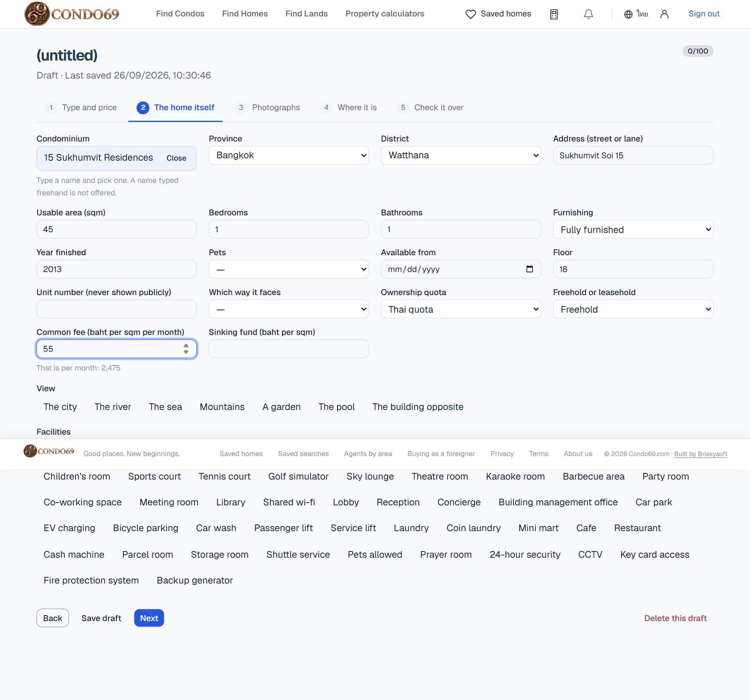Open the District dropdown
The height and width of the screenshot is (700, 750).
coord(461,155)
